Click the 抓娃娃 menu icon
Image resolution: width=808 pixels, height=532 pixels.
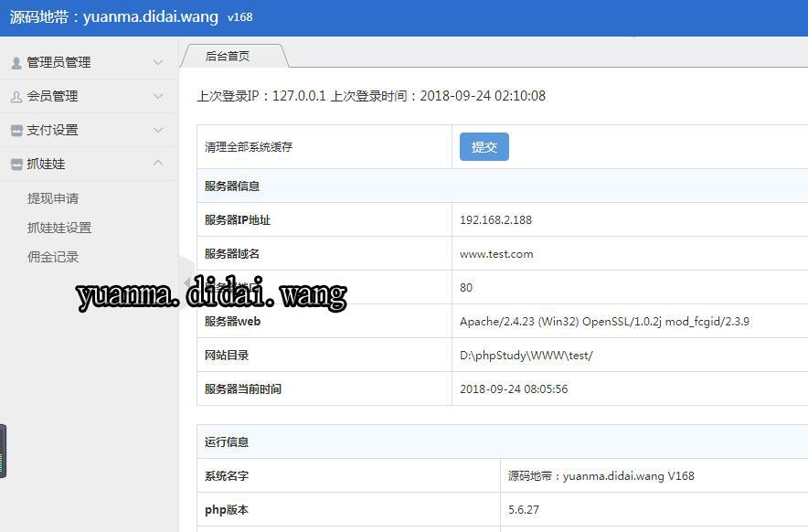pos(16,165)
